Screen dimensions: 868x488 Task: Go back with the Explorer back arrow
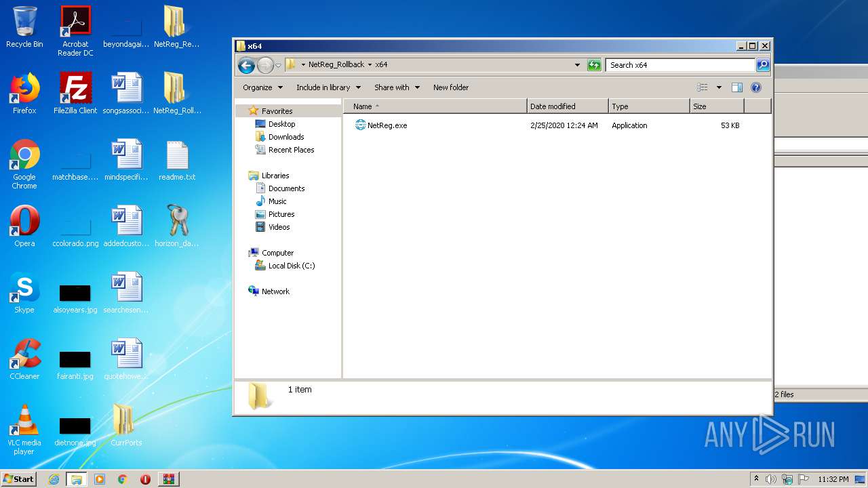tap(246, 65)
